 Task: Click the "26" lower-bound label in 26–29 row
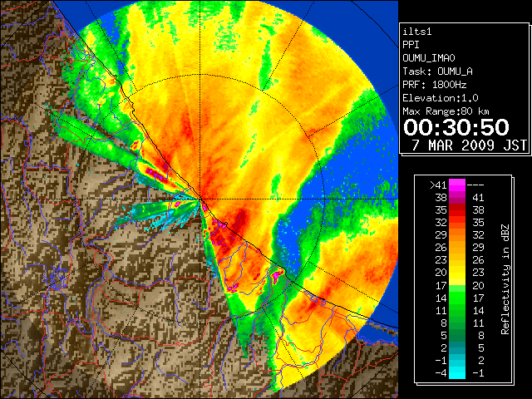pyautogui.click(x=441, y=248)
